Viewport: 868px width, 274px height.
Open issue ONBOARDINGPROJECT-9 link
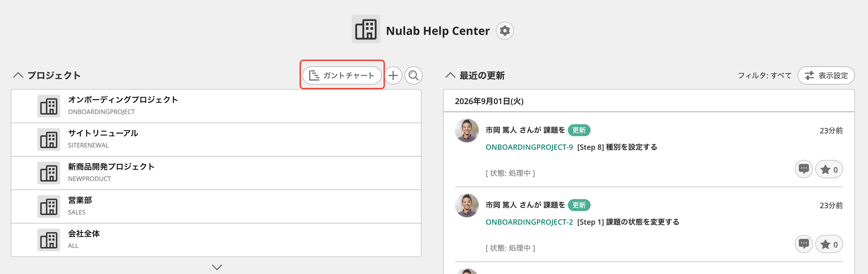[x=529, y=147]
